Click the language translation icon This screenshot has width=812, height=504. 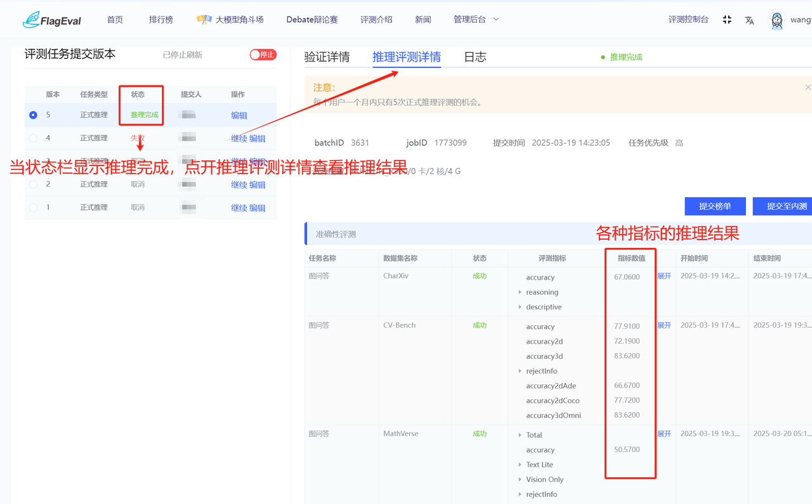click(x=749, y=20)
